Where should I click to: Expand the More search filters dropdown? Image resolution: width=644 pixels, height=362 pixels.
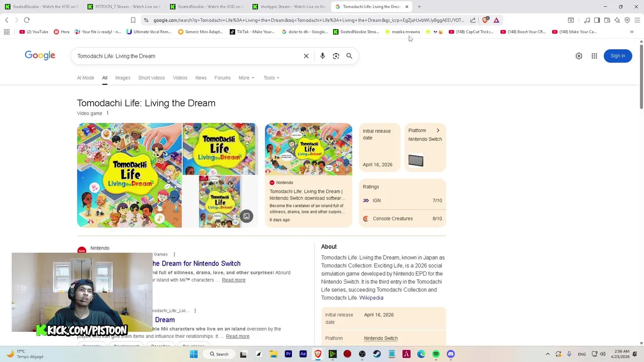246,78
